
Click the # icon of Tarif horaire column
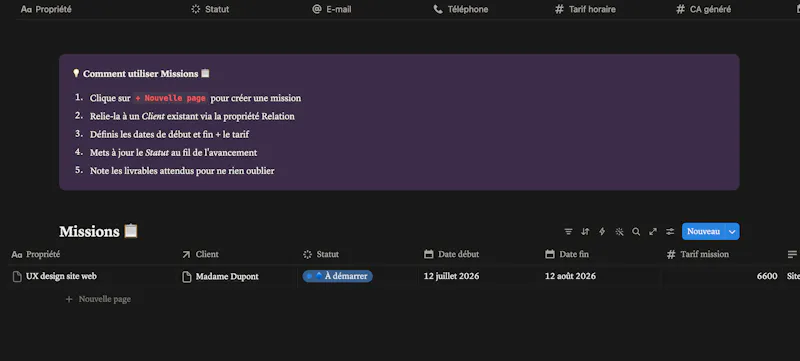click(x=559, y=9)
